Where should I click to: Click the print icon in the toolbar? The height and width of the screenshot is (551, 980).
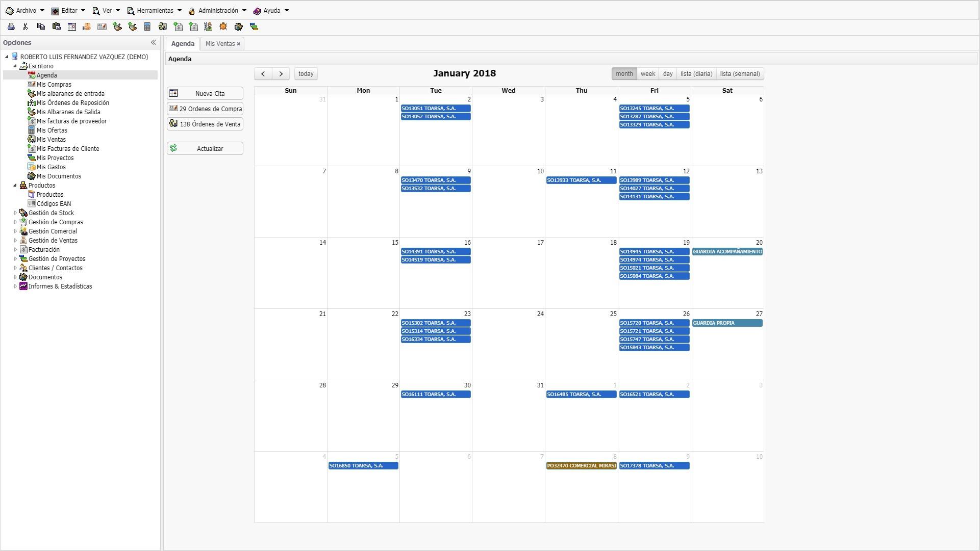(x=11, y=27)
